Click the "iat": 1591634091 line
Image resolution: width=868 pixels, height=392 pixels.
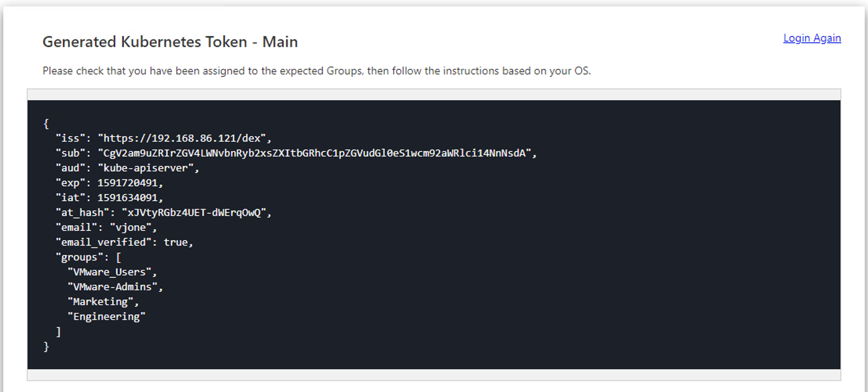(109, 198)
